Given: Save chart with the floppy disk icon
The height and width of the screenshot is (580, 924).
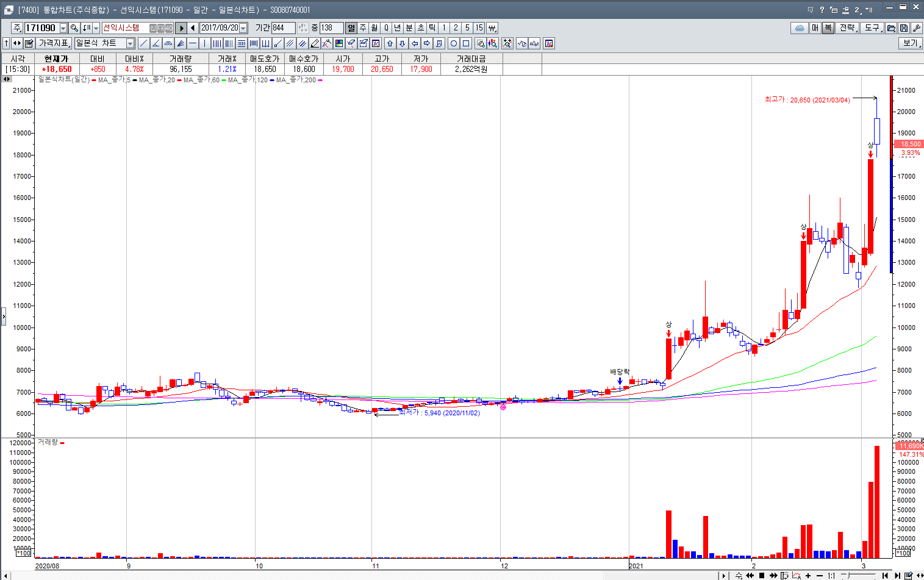Looking at the screenshot, I should coord(904,28).
